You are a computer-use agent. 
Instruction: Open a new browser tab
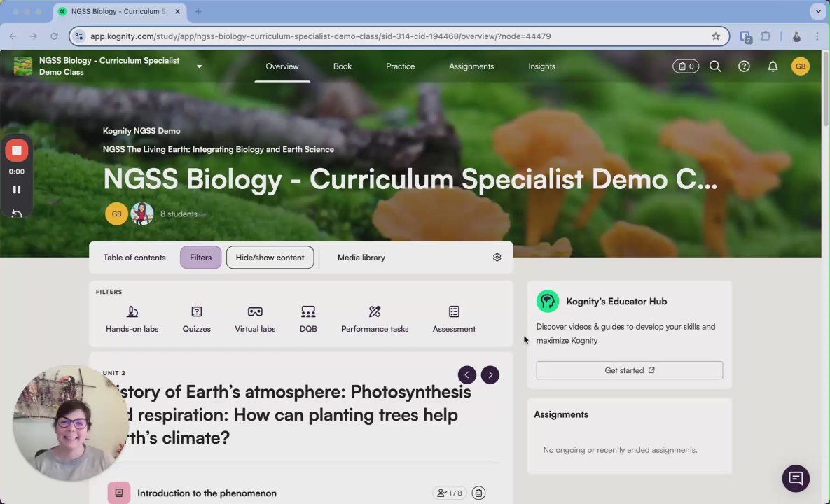click(x=198, y=11)
